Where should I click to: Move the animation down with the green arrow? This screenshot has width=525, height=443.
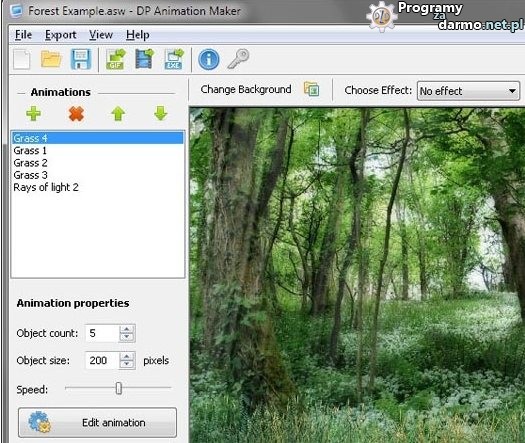(x=161, y=114)
